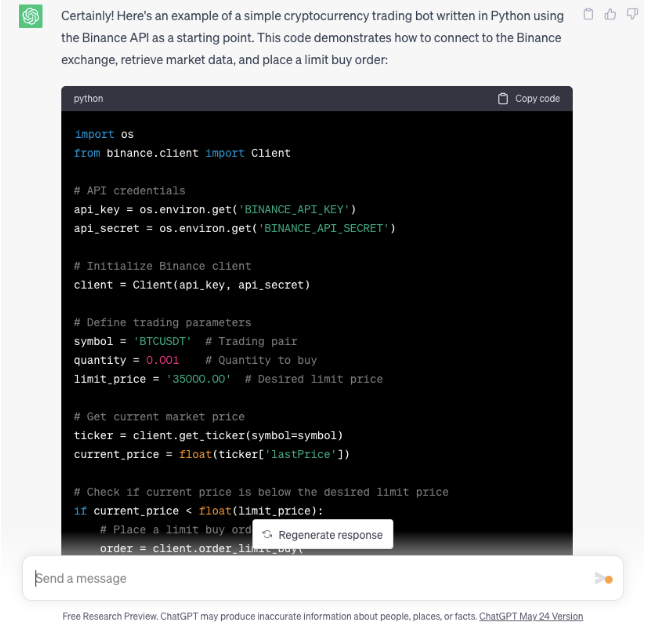Open the ChatGPT May 24 Version link
Screen dimensions: 653x639
(x=530, y=616)
